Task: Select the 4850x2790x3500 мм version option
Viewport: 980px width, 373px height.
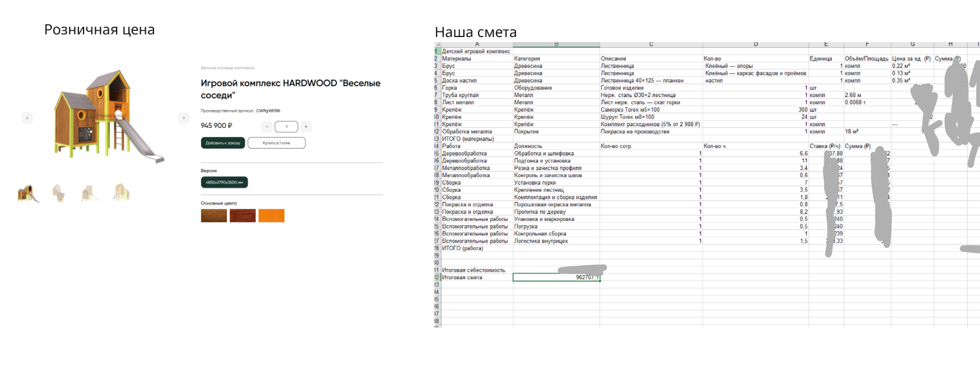Action: [224, 182]
